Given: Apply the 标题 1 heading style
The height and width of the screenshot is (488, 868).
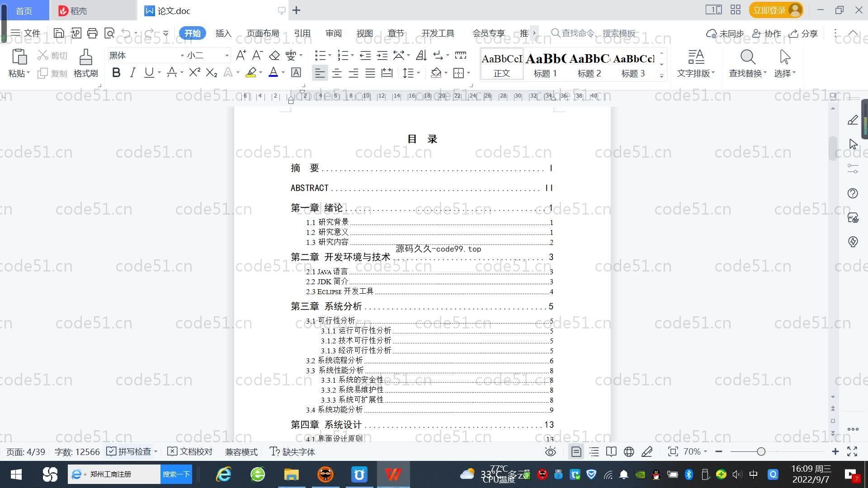Looking at the screenshot, I should tap(545, 65).
